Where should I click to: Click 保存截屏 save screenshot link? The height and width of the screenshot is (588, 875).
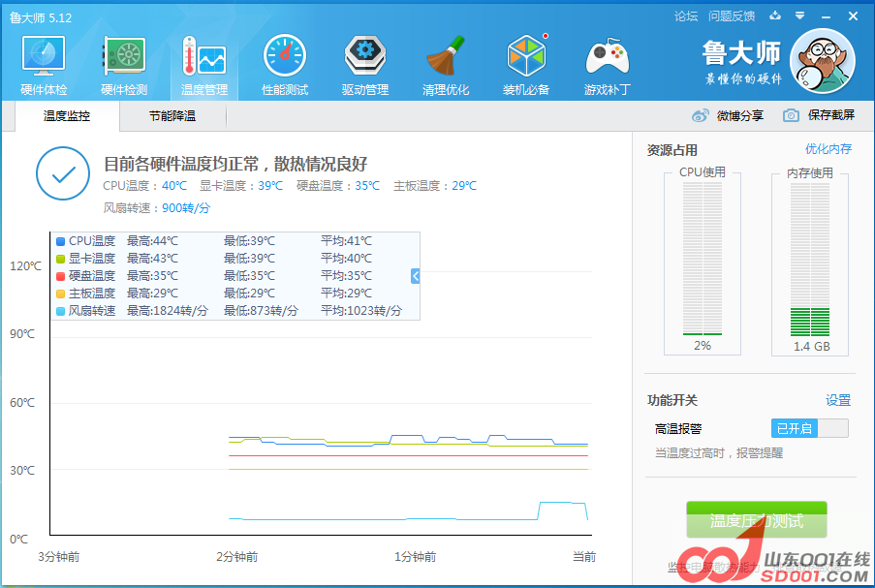831,115
